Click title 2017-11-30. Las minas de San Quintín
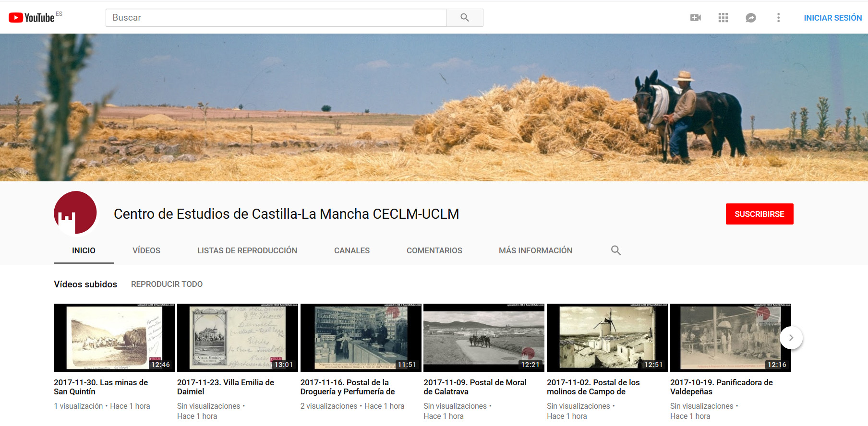Image resolution: width=868 pixels, height=426 pixels. point(101,387)
